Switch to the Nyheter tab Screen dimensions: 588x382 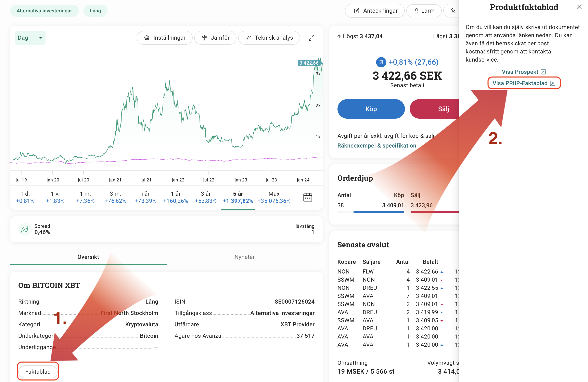pyautogui.click(x=244, y=257)
